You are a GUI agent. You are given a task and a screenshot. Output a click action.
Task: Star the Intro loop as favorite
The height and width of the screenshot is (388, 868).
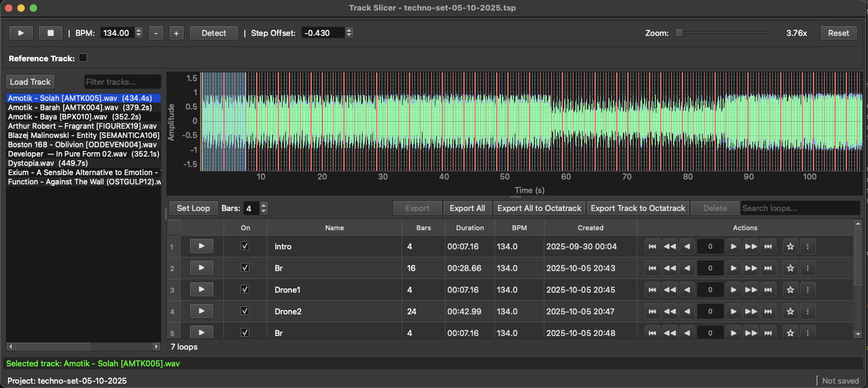pos(790,246)
